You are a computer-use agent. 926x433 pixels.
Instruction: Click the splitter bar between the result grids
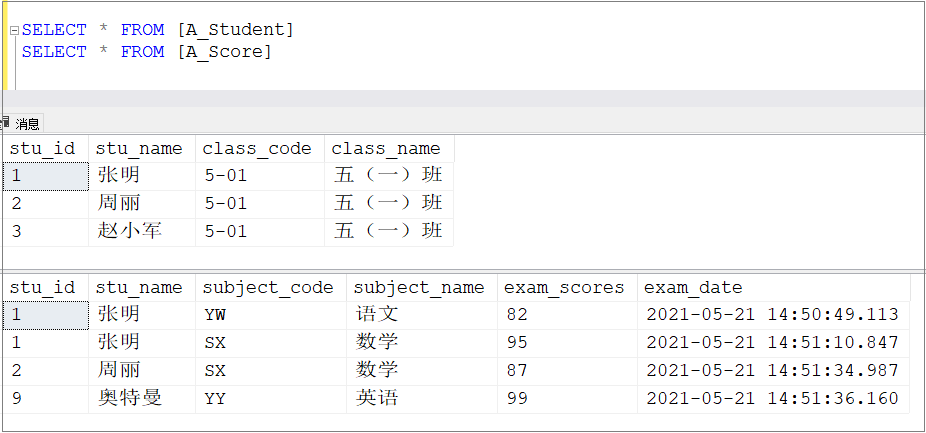pyautogui.click(x=463, y=269)
